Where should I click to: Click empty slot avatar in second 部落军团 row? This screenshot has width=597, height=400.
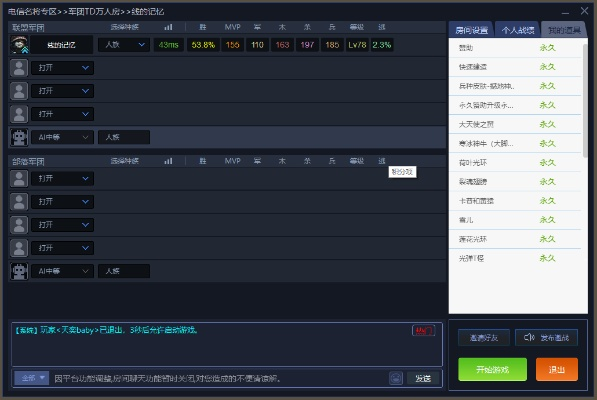(x=19, y=202)
